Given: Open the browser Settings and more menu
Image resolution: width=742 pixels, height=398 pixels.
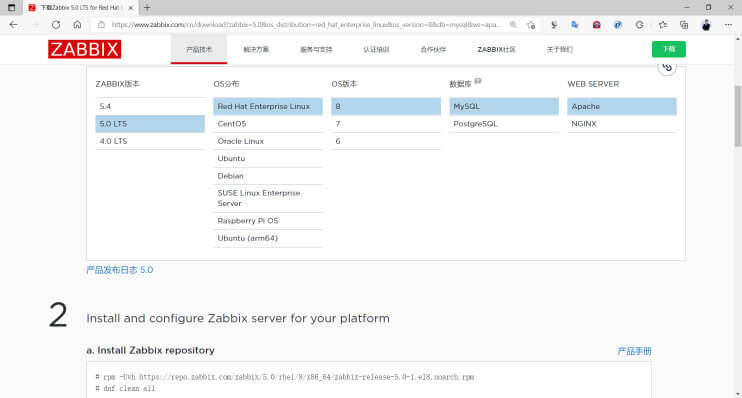Looking at the screenshot, I should click(x=728, y=25).
